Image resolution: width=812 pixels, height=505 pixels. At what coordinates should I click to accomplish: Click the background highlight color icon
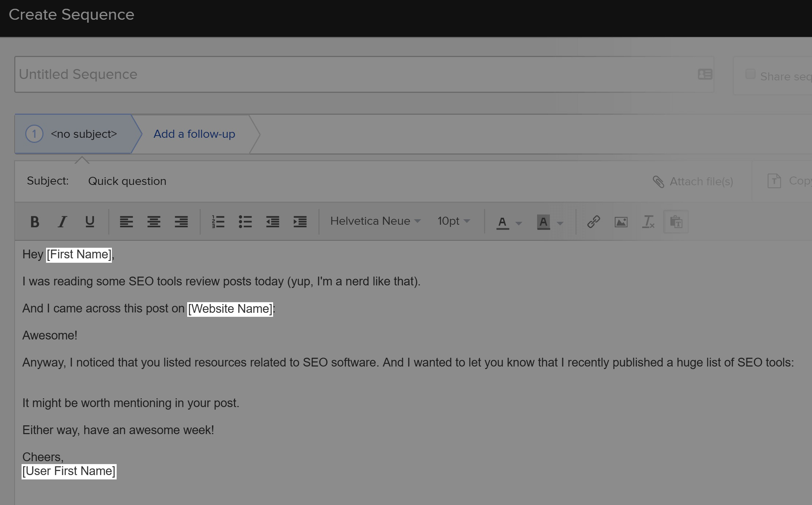pyautogui.click(x=544, y=222)
